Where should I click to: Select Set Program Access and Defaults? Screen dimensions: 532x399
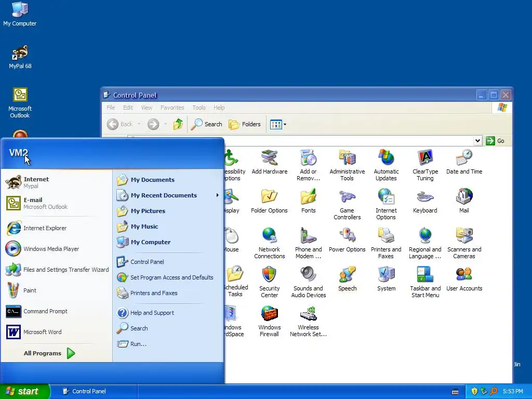[168, 277]
